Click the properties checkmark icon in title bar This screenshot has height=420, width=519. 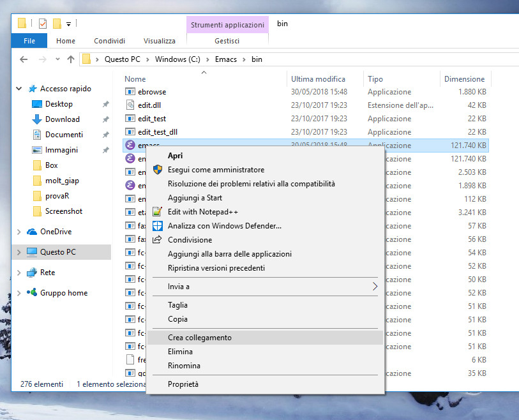pyautogui.click(x=43, y=24)
